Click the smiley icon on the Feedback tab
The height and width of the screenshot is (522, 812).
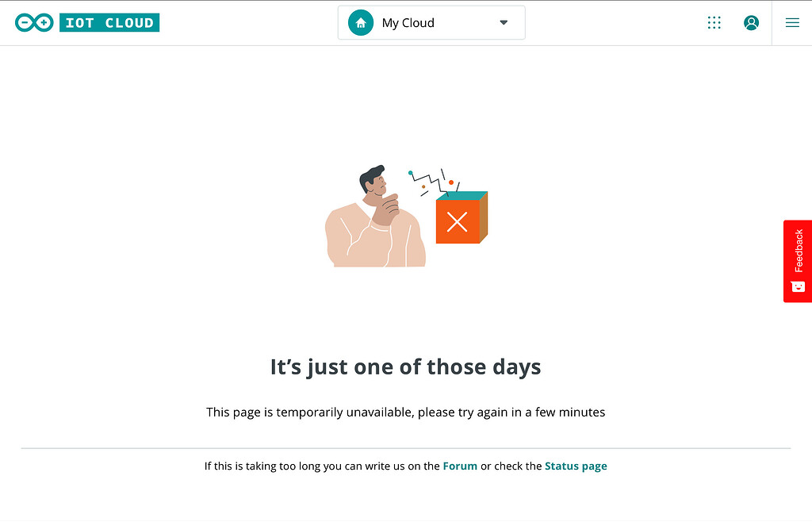[x=798, y=287]
